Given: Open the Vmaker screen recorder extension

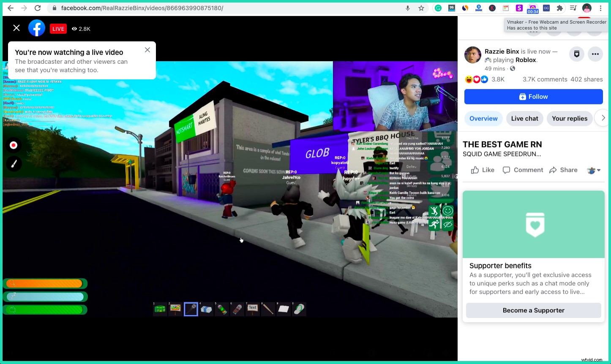Looking at the screenshot, I should pyautogui.click(x=532, y=8).
